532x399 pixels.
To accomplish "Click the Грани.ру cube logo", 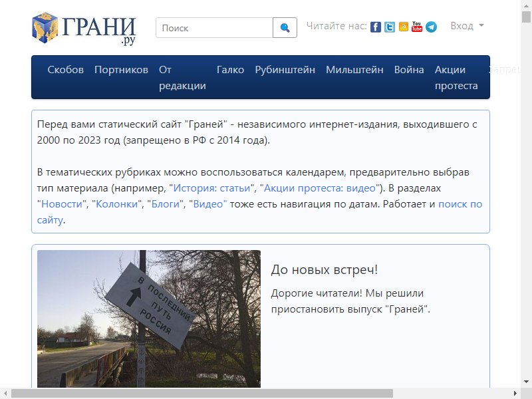I will [84, 28].
